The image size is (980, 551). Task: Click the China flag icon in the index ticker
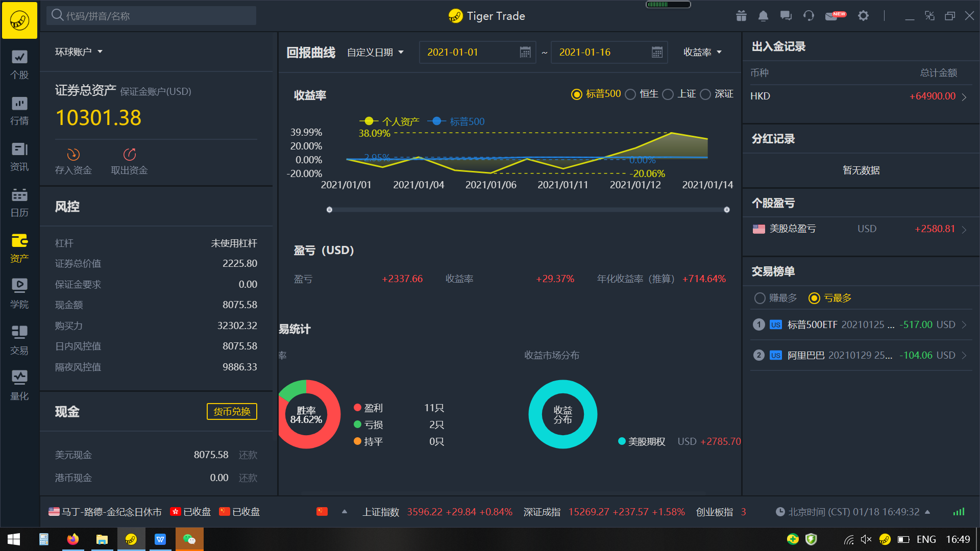322,512
